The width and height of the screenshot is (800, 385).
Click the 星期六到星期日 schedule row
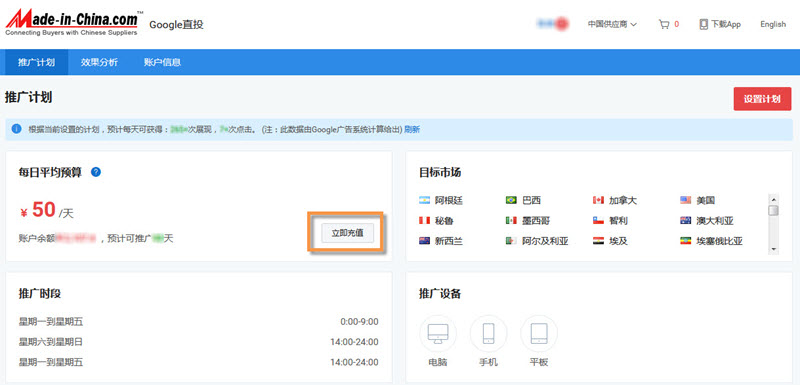(x=198, y=342)
